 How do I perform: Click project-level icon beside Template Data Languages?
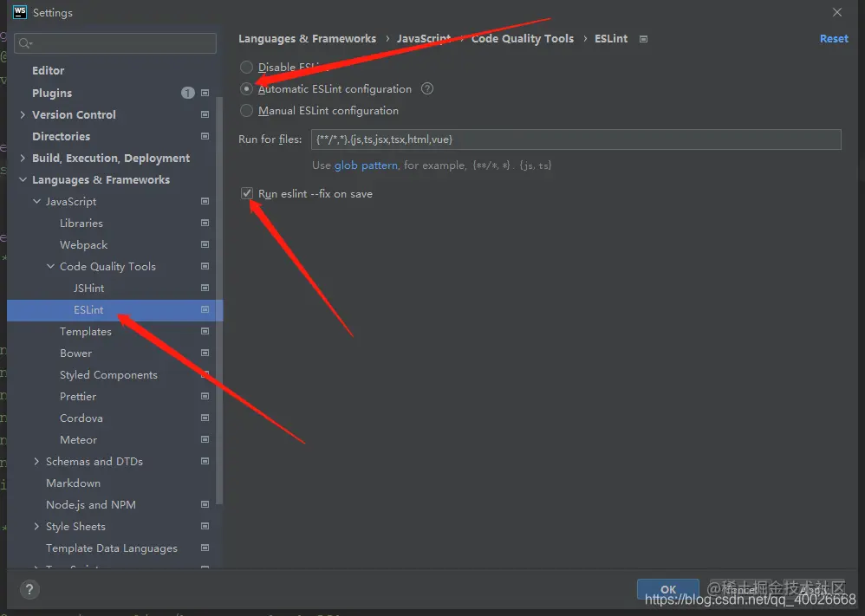click(205, 548)
